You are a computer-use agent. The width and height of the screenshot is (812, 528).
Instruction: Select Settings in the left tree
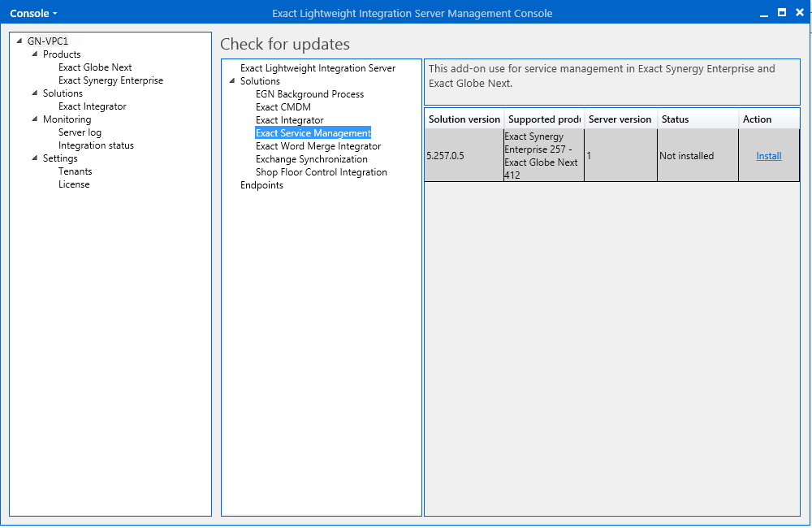click(x=60, y=158)
